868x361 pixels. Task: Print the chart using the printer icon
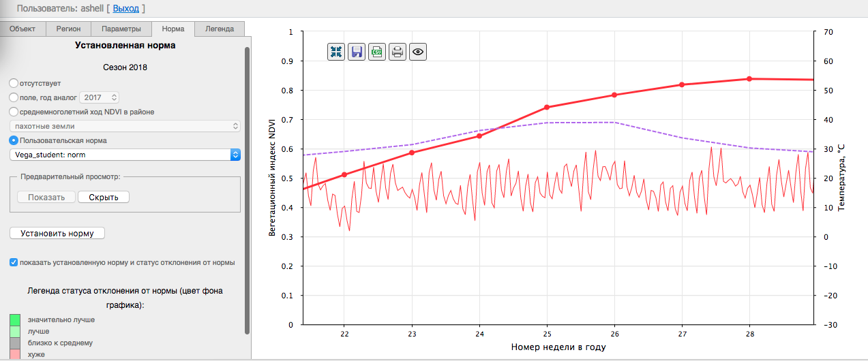coord(398,52)
